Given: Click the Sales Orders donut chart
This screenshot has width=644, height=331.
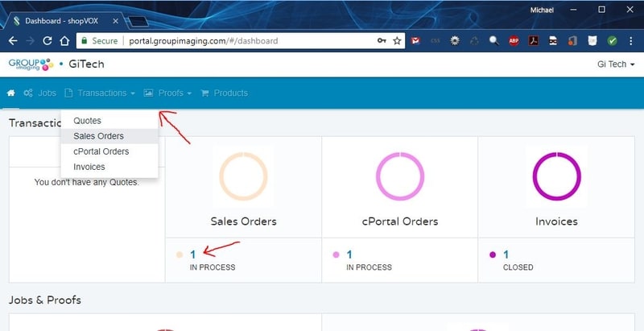Looking at the screenshot, I should [243, 176].
